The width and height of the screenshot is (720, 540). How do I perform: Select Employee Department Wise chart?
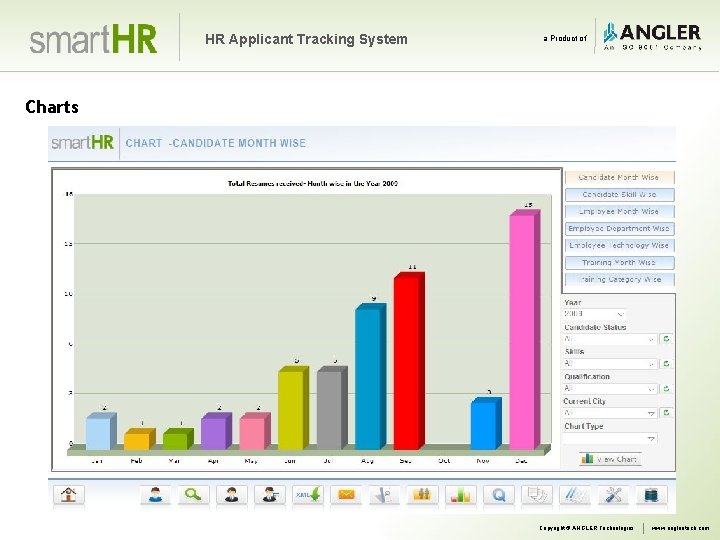point(619,229)
